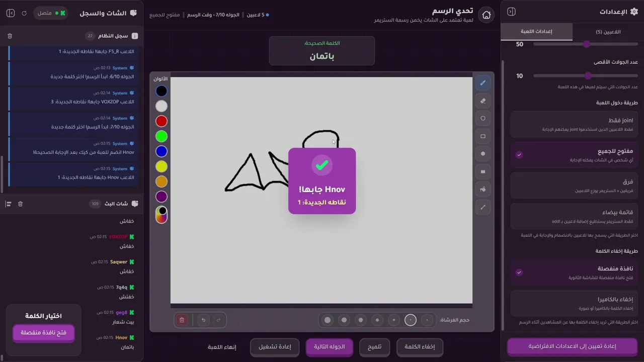The image size is (644, 362).
Task: Choose the smallest brush size
Action: 427,320
